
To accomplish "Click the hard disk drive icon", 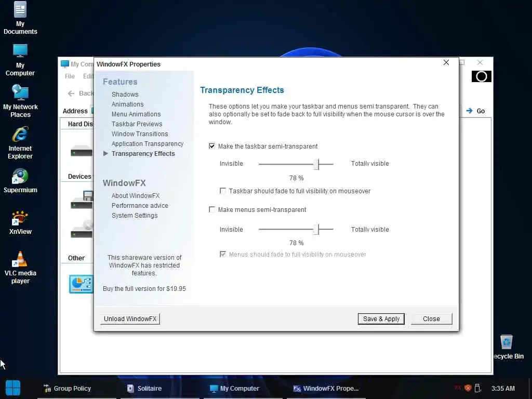I will 82,151.
